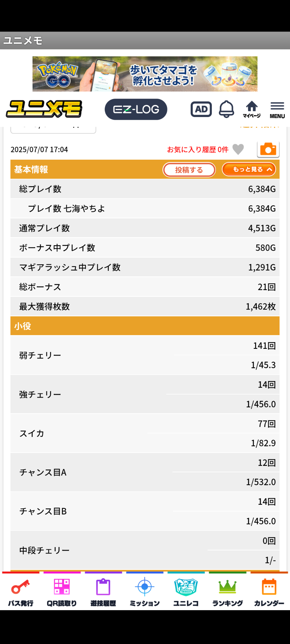Open the notification bell

pyautogui.click(x=227, y=109)
